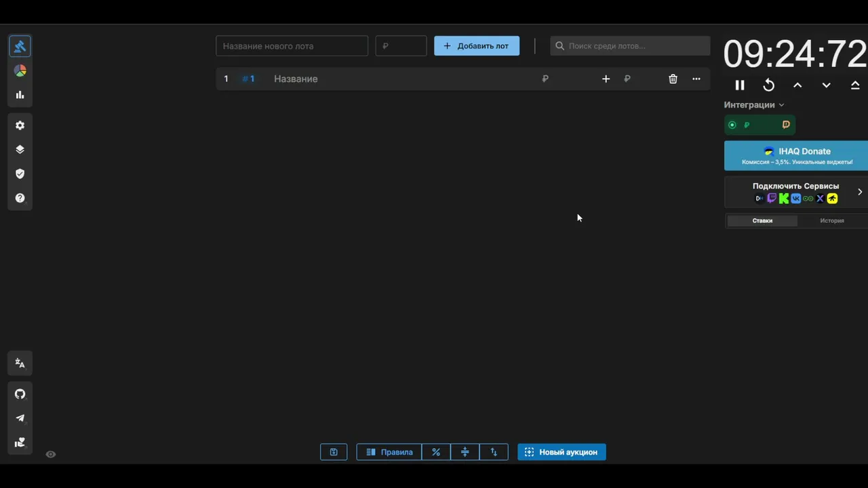The height and width of the screenshot is (488, 868).
Task: Open the IHAQ Donate banner
Action: click(796, 155)
